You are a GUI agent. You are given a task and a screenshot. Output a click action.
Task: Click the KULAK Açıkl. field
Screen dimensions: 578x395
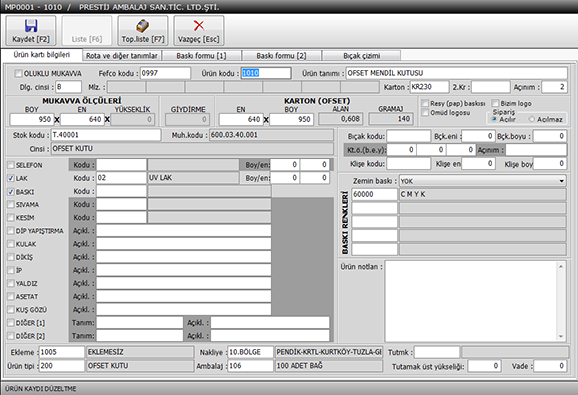184,244
